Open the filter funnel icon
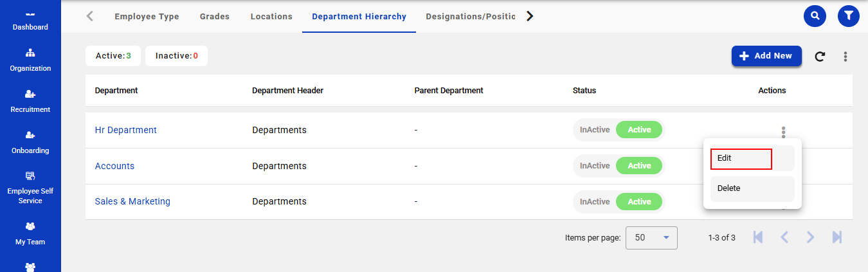 point(849,16)
